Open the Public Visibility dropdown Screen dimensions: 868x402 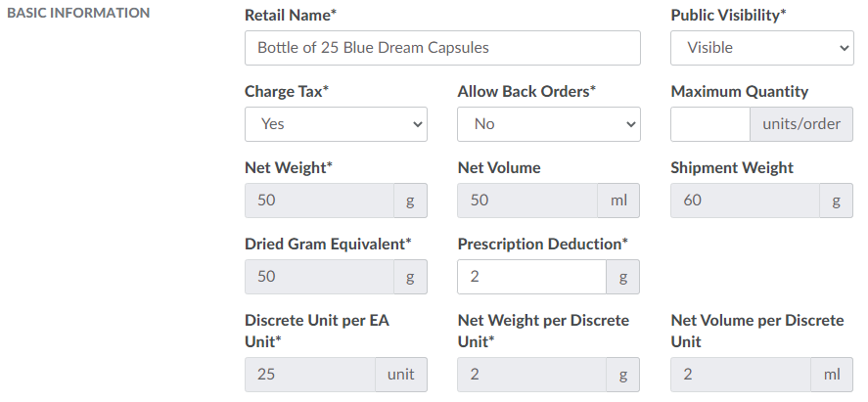click(x=761, y=48)
